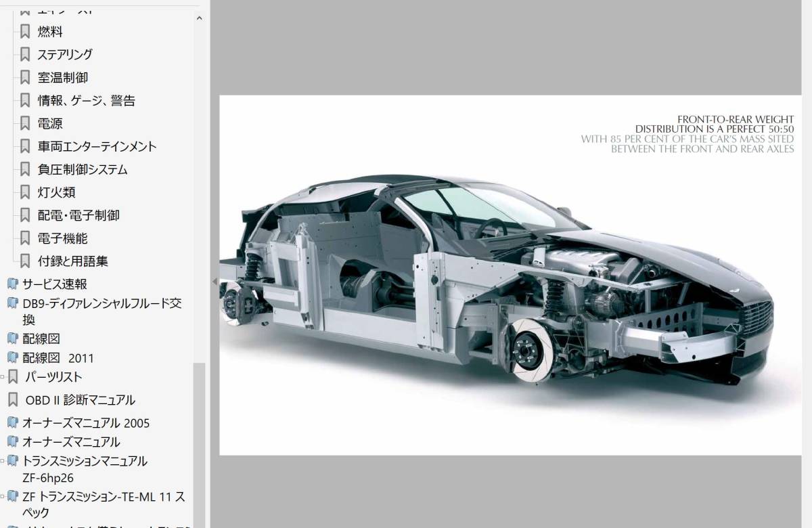
Task: Click the bookmark icon beside 電子機能
Action: coord(25,238)
